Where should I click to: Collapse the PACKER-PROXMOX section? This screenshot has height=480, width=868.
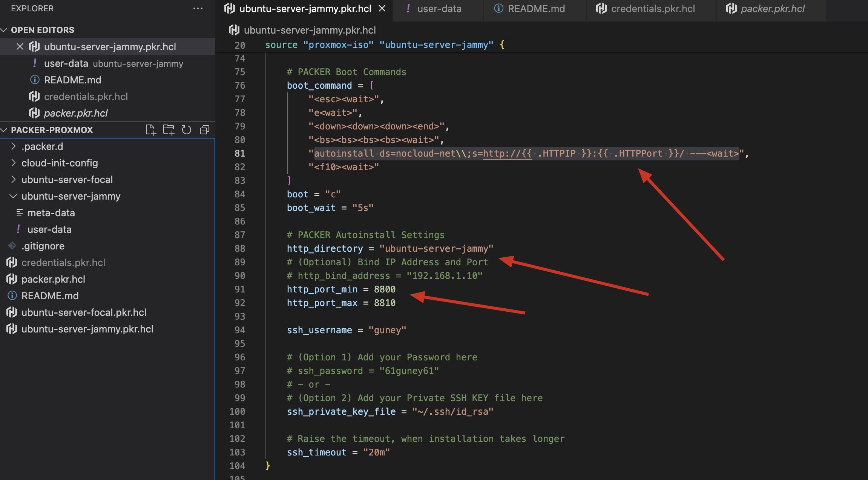tap(5, 130)
